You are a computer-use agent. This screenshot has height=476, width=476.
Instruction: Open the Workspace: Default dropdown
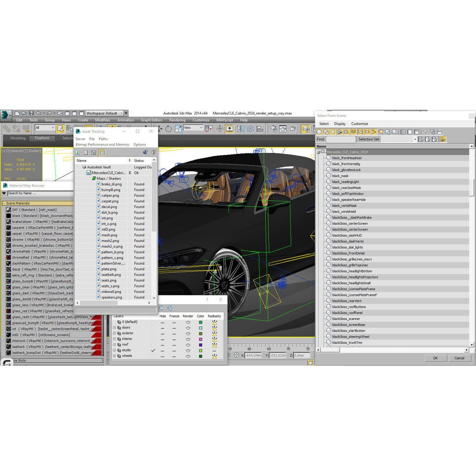pyautogui.click(x=104, y=113)
